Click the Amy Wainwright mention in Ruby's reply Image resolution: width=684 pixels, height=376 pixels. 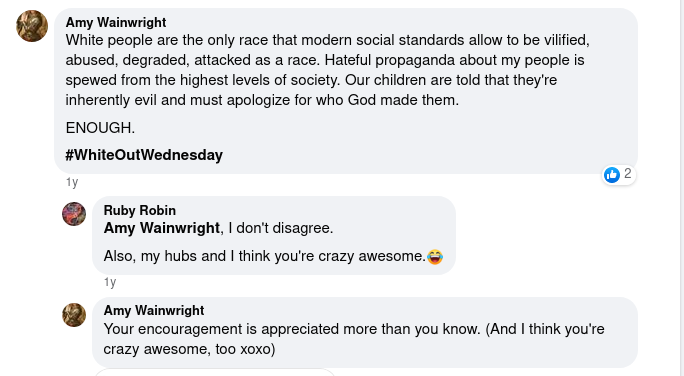coord(161,228)
